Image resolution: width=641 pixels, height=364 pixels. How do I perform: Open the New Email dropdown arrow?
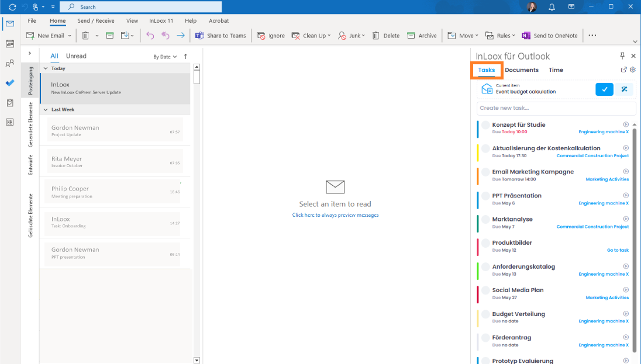point(70,36)
